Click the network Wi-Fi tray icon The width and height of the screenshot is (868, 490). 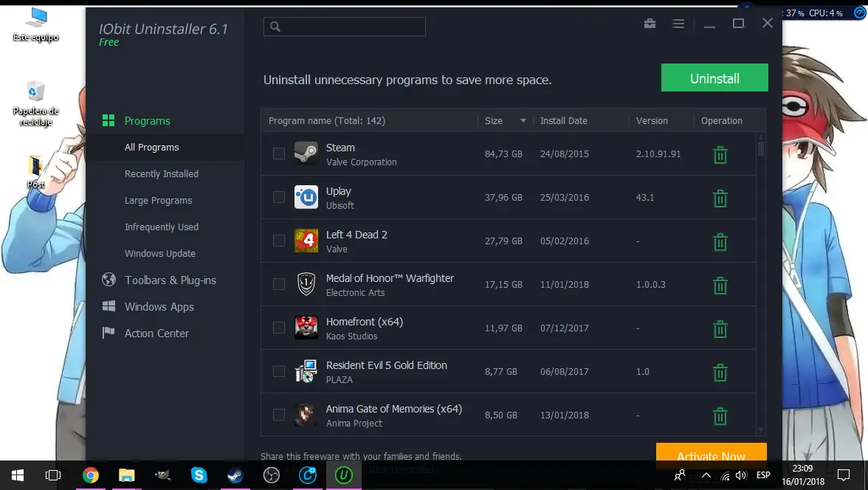[725, 475]
